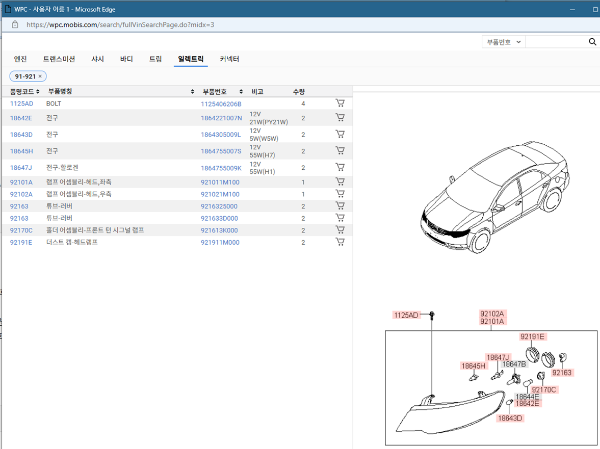This screenshot has height=449, width=600.
Task: Select 18645H label in the diagram
Action: coord(474,366)
